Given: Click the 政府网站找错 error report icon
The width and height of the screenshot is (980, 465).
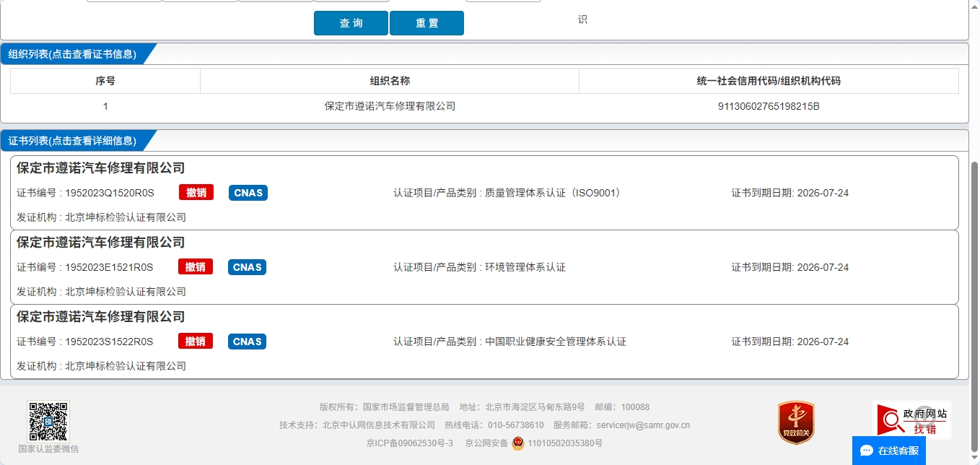Looking at the screenshot, I should coord(911,420).
